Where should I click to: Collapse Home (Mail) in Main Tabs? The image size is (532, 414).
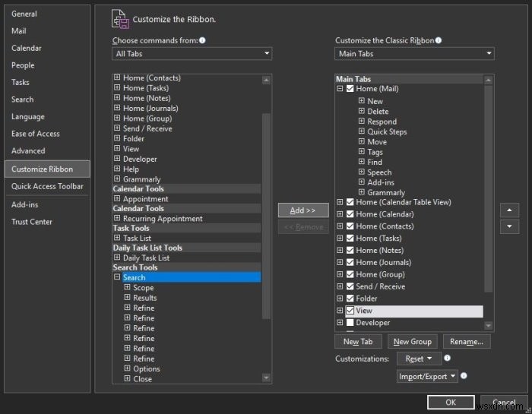click(x=340, y=88)
